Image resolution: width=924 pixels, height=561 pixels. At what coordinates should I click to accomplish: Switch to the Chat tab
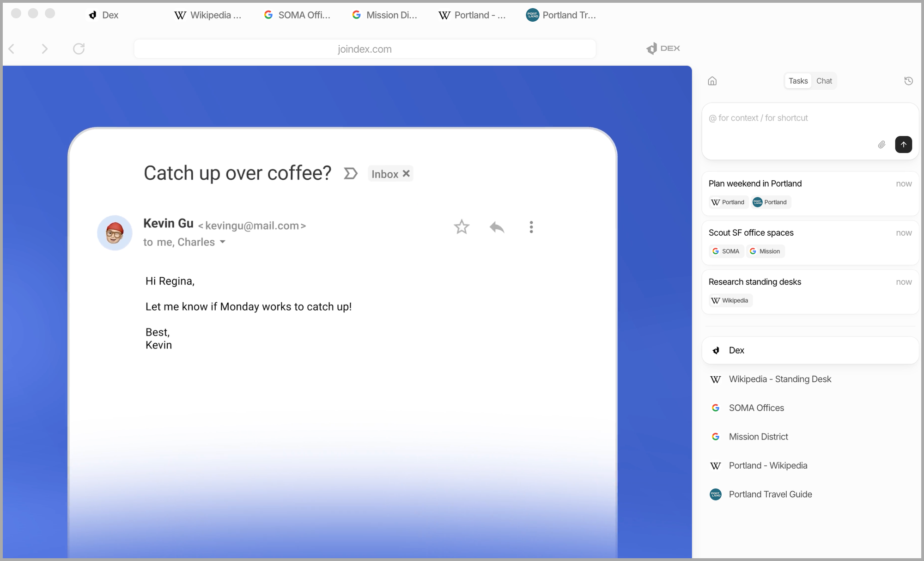point(824,81)
